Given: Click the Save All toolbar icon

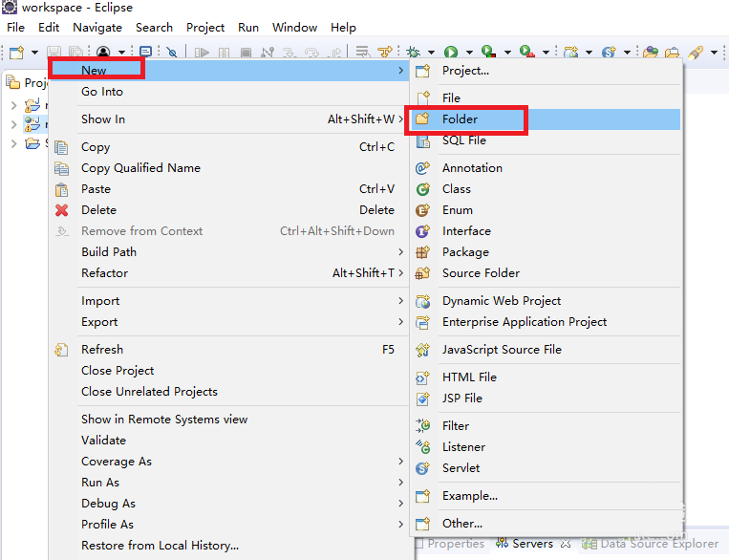Looking at the screenshot, I should (75, 52).
